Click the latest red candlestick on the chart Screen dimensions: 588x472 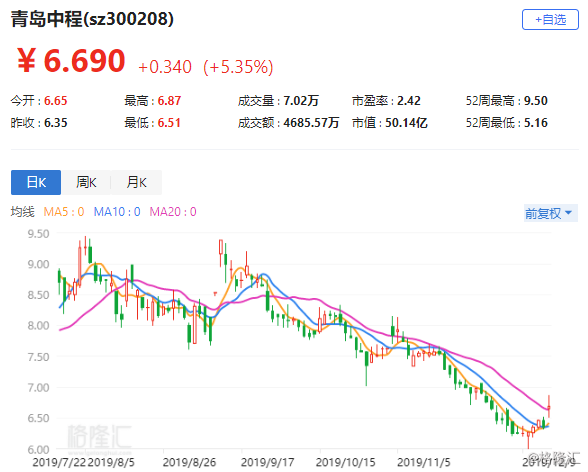(549, 406)
